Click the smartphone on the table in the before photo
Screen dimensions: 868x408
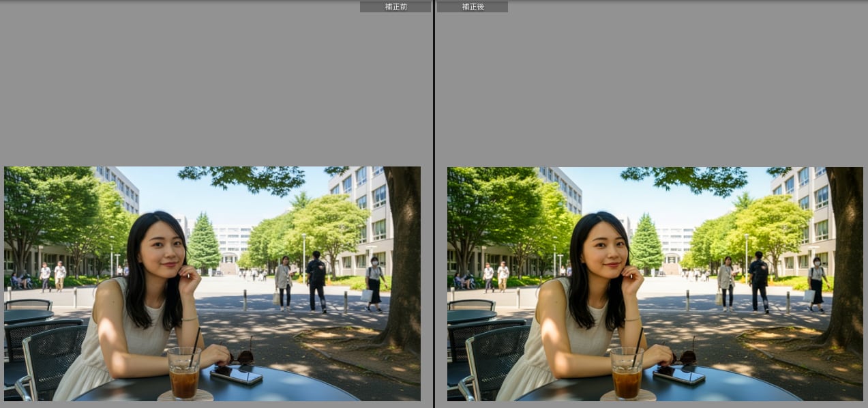(236, 375)
